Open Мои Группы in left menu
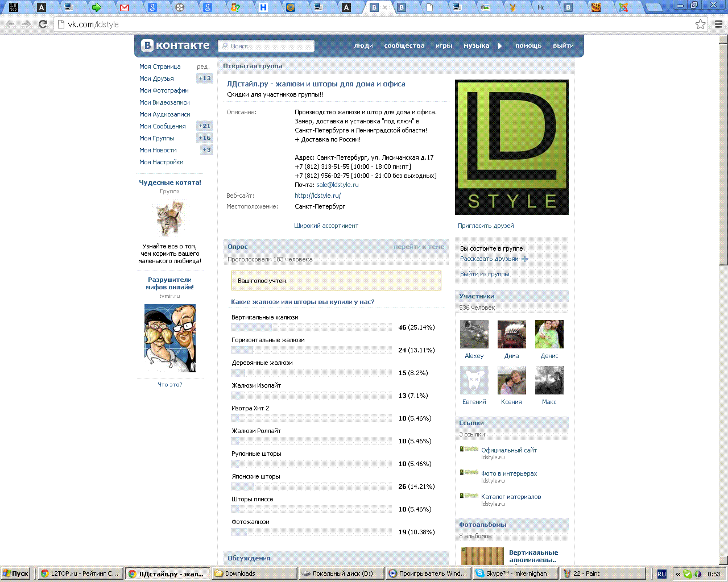The image size is (728, 582). (157, 138)
